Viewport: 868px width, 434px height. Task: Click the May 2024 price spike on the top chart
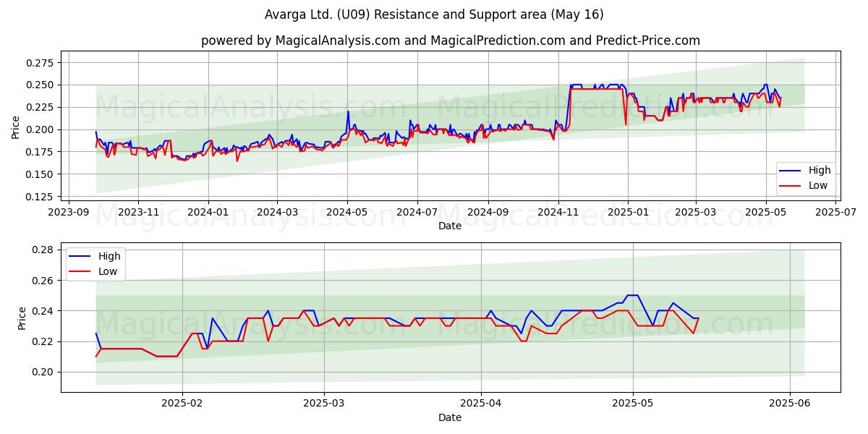348,111
